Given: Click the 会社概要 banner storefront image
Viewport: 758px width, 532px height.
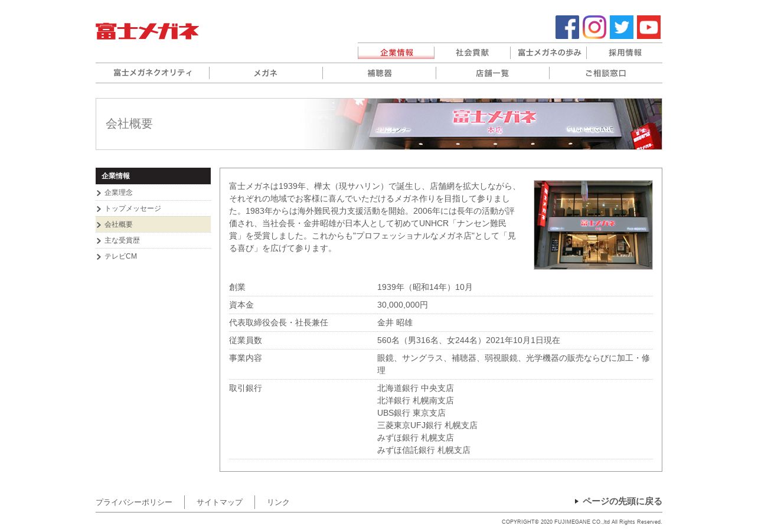Looking at the screenshot, I should click(484, 124).
